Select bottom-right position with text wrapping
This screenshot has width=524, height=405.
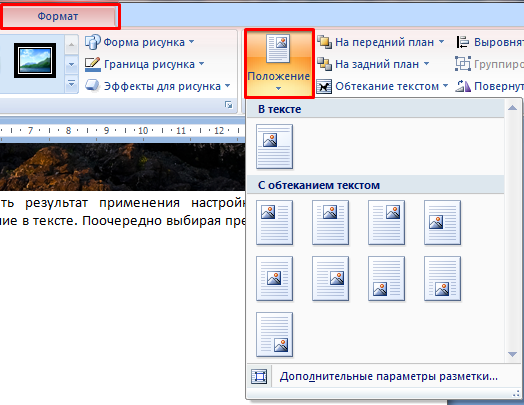click(274, 334)
